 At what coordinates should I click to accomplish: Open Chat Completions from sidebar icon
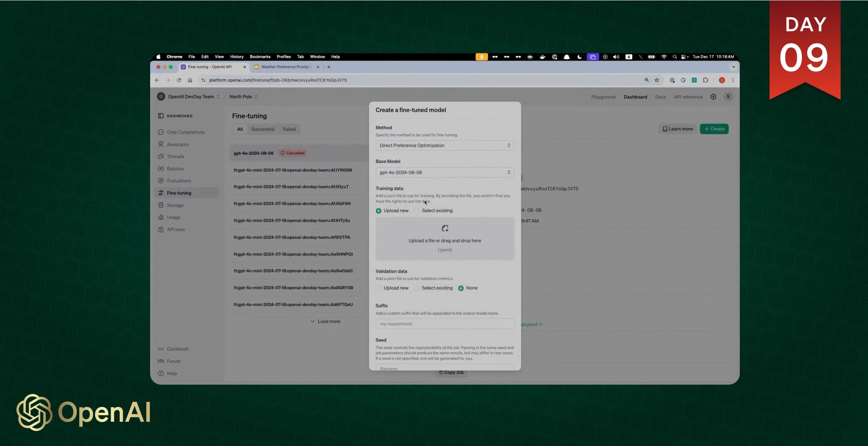coord(161,132)
